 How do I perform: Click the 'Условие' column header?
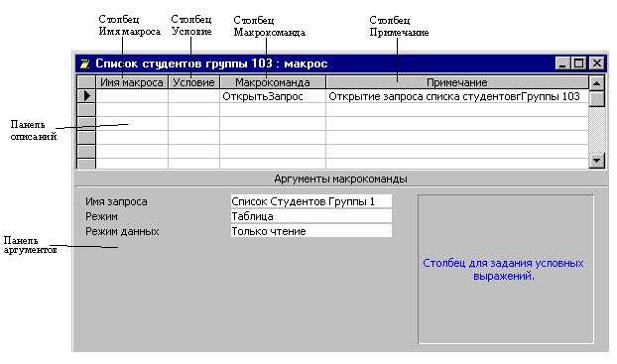(x=193, y=82)
